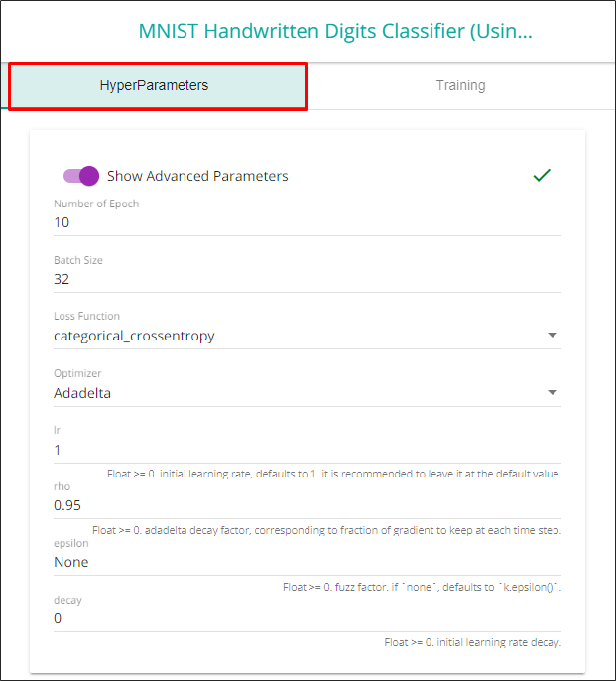Screen dimensions: 616x681
Task: Select the lr learning rate input
Action: click(x=308, y=450)
